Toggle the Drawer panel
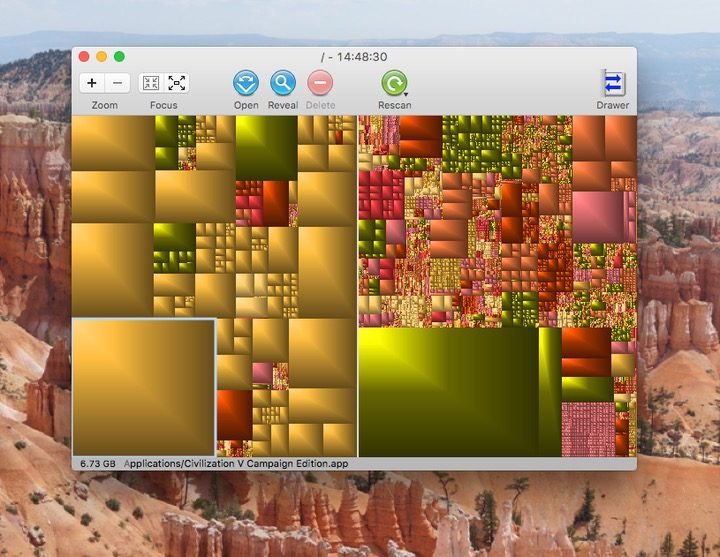 (x=613, y=83)
